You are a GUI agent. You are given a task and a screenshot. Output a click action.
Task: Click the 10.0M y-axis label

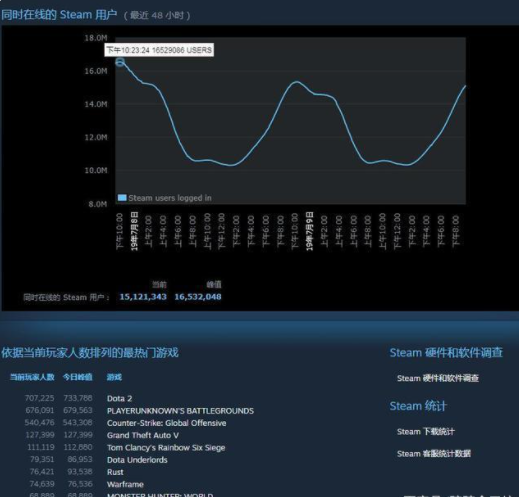pyautogui.click(x=96, y=170)
